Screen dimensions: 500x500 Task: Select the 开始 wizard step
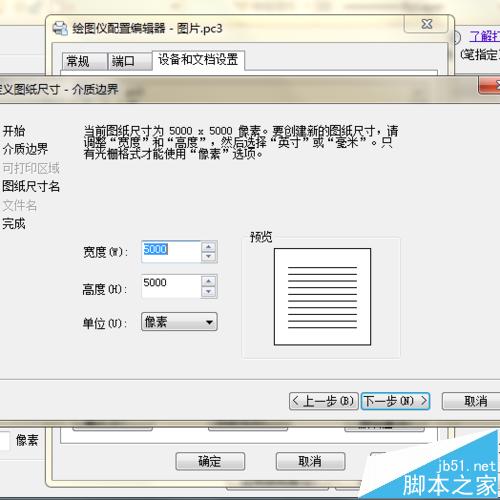tap(14, 131)
